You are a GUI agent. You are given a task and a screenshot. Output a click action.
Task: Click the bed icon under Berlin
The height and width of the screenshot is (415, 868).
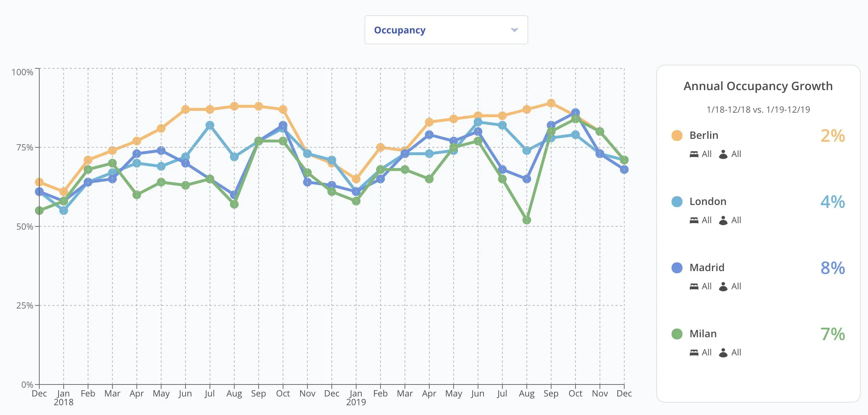click(x=694, y=154)
